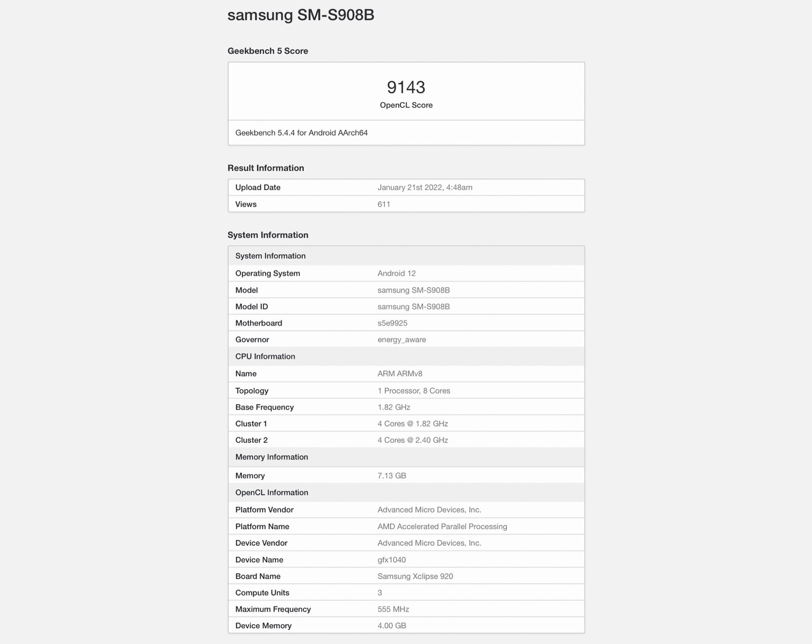Select the gfx1040 device name value

[x=392, y=560]
